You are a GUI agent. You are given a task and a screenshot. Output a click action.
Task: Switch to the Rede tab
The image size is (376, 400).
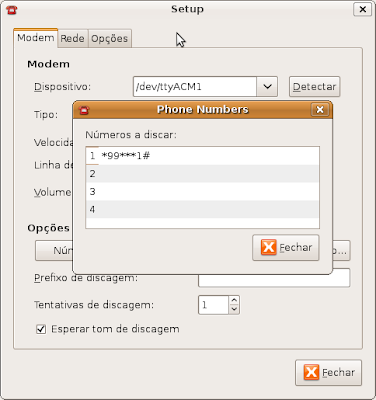72,39
